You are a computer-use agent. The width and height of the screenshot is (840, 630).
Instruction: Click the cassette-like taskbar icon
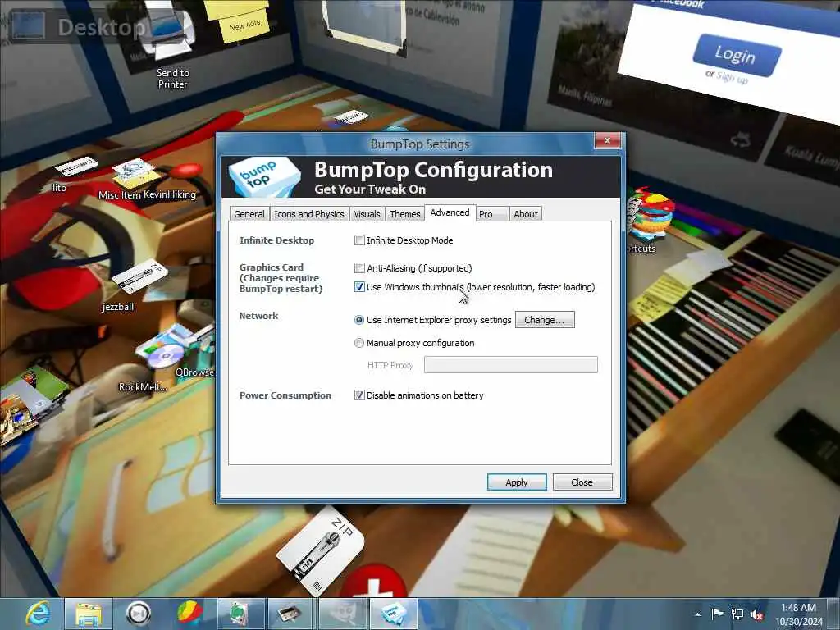pos(290,614)
